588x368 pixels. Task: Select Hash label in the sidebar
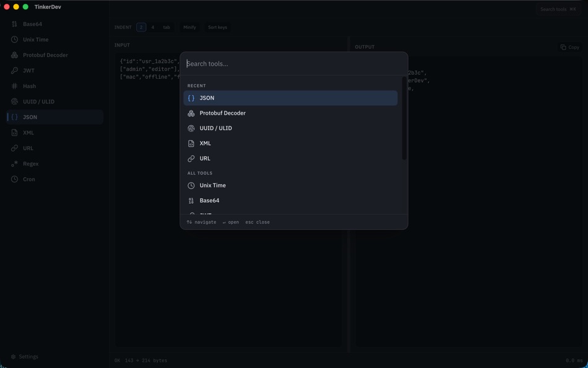[x=30, y=86]
